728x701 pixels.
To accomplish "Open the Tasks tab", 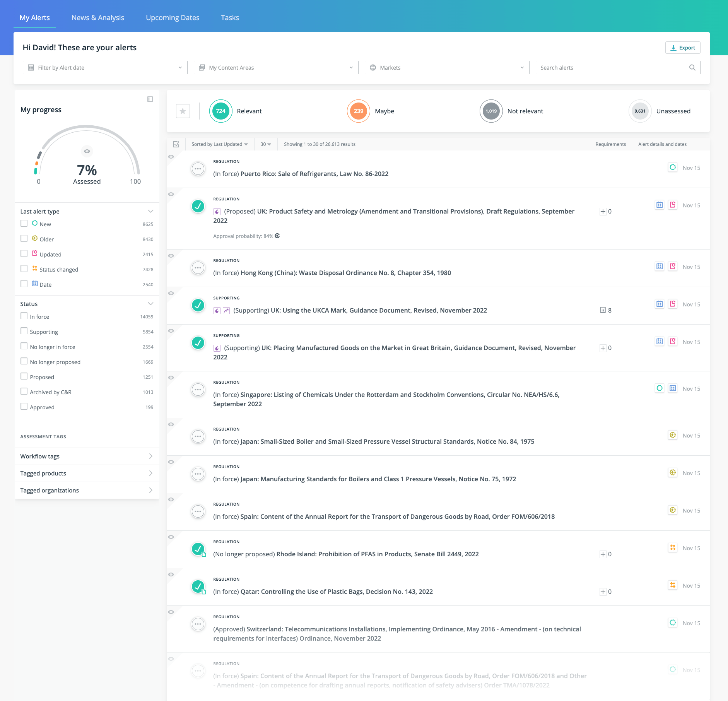I will tap(230, 17).
